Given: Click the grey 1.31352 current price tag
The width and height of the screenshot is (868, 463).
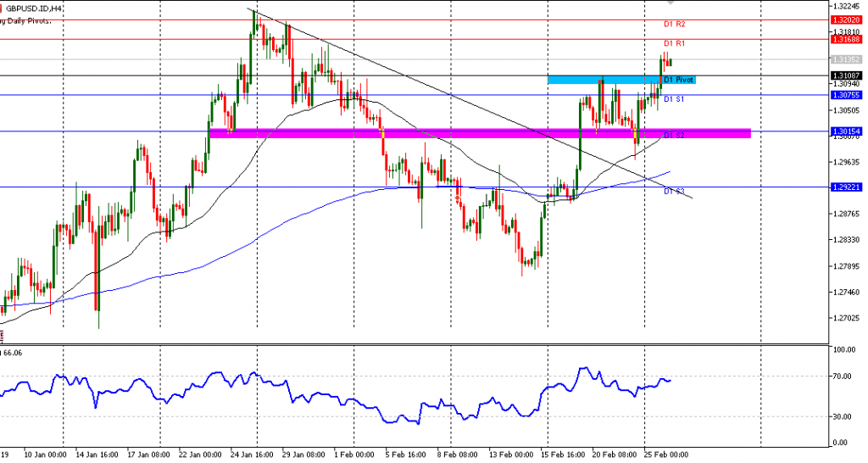Looking at the screenshot, I should point(846,59).
